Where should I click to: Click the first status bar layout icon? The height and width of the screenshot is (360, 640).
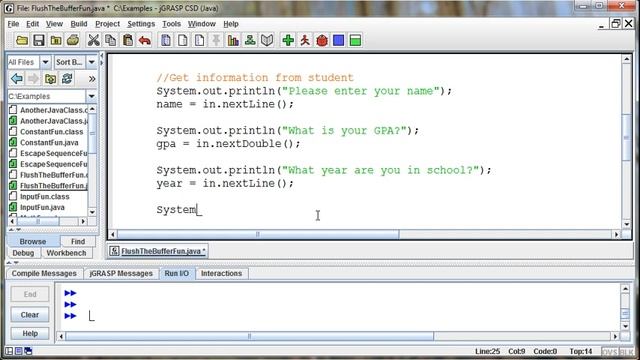click(9, 351)
